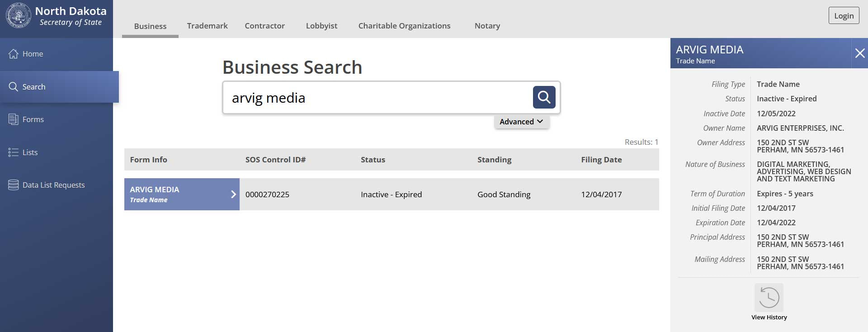Click the SOS Control ID# column header
This screenshot has width=868, height=332.
point(275,160)
